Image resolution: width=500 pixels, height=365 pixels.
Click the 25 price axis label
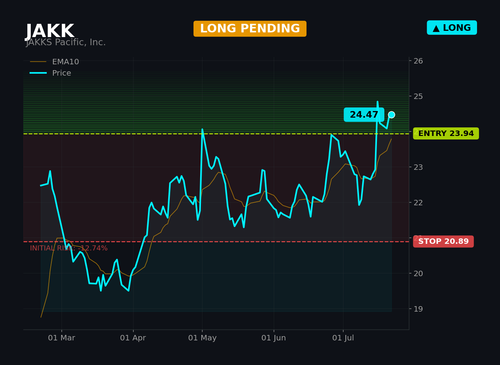pos(418,96)
